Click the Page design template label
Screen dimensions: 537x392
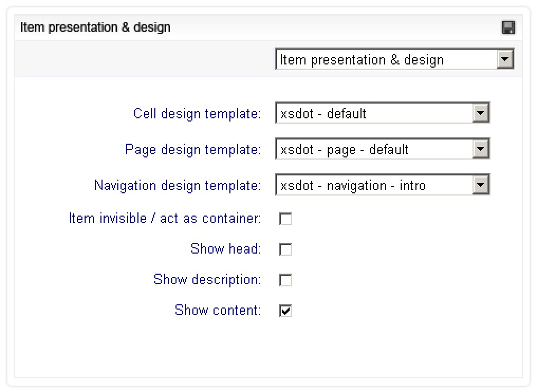[x=193, y=150]
